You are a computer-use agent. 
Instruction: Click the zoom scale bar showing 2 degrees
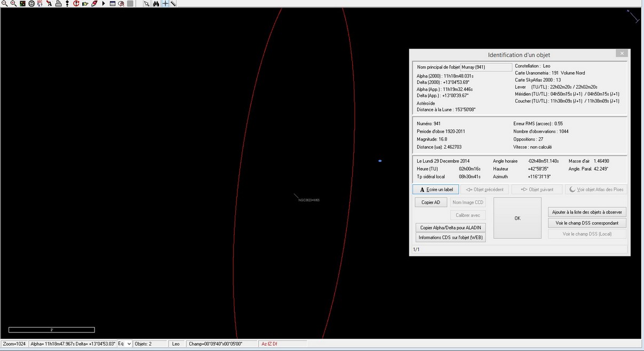click(x=51, y=330)
